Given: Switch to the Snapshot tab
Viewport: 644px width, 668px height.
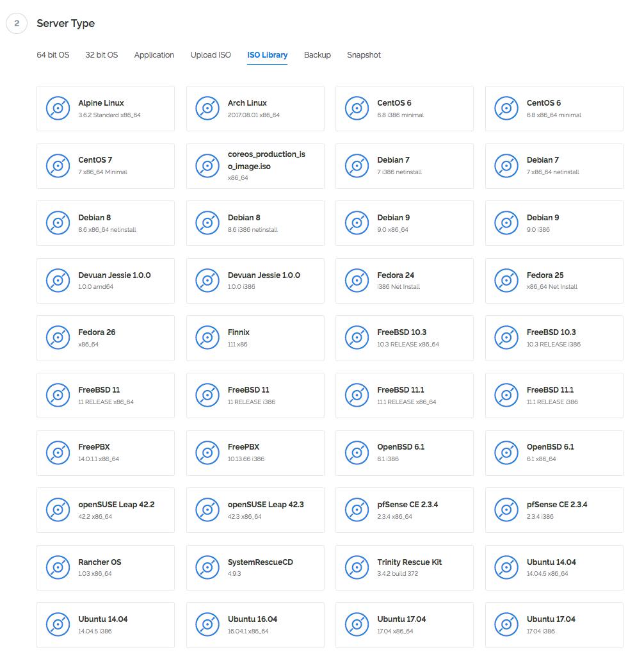Looking at the screenshot, I should pos(364,55).
